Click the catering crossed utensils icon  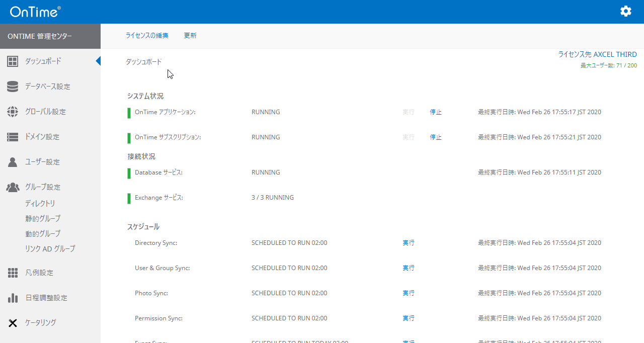[13, 323]
